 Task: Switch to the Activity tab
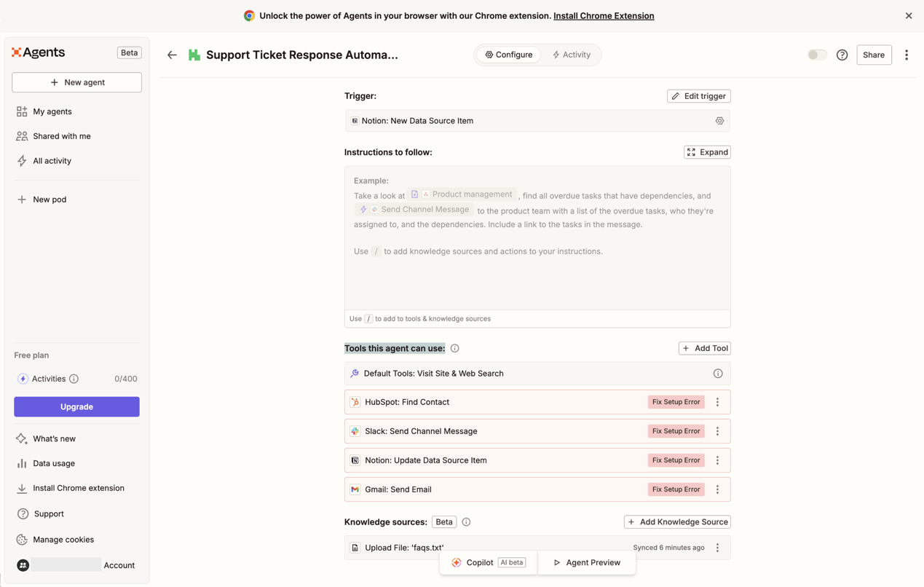point(572,55)
